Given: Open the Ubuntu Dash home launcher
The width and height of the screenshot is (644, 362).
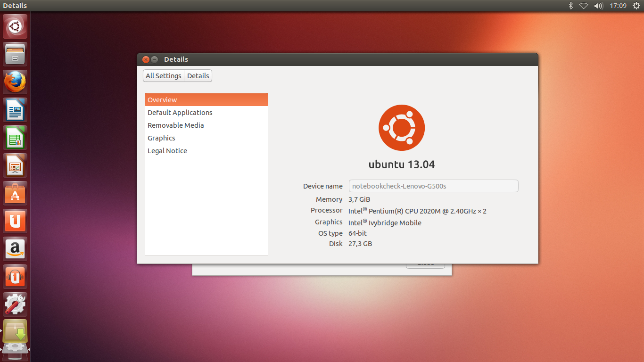Looking at the screenshot, I should [x=15, y=26].
